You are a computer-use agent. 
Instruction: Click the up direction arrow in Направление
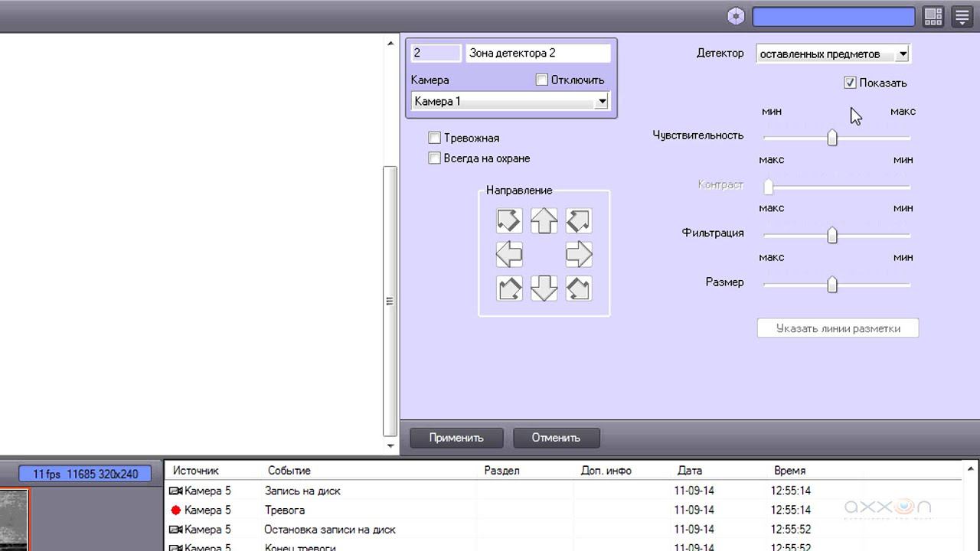click(x=544, y=220)
